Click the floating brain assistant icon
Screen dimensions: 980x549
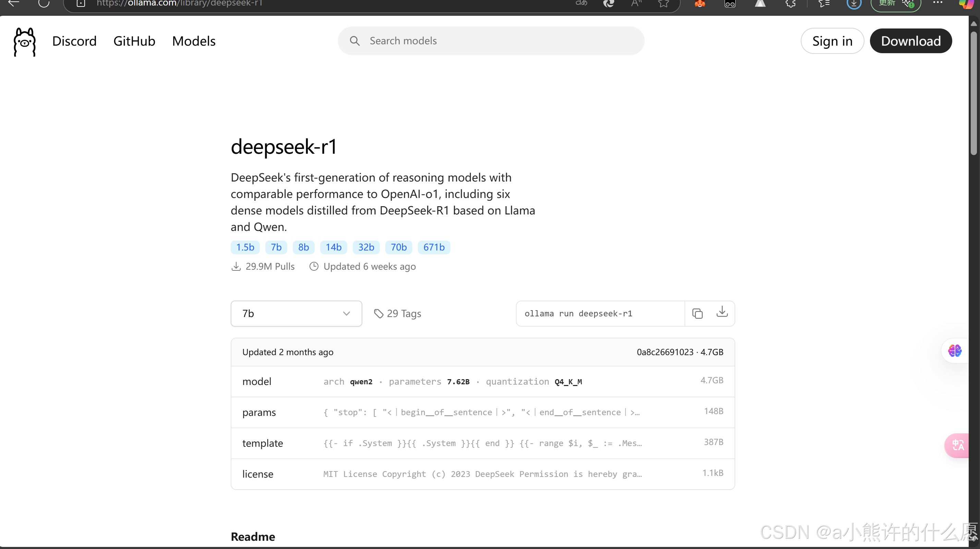point(955,350)
